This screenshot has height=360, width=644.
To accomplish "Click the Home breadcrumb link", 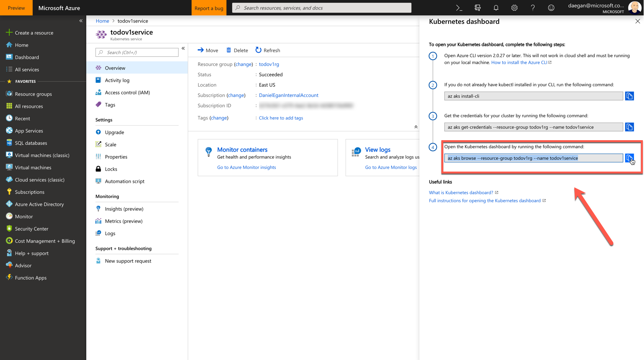I will click(102, 21).
